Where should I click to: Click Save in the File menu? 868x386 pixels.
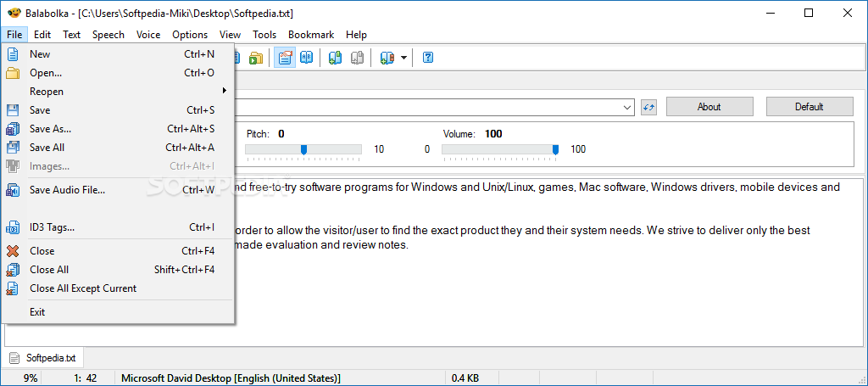(x=118, y=110)
